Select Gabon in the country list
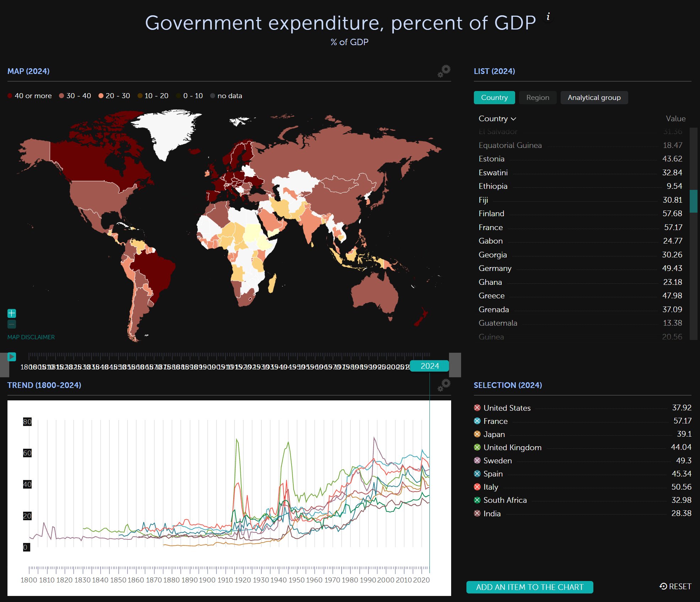The height and width of the screenshot is (602, 700). tap(580, 241)
